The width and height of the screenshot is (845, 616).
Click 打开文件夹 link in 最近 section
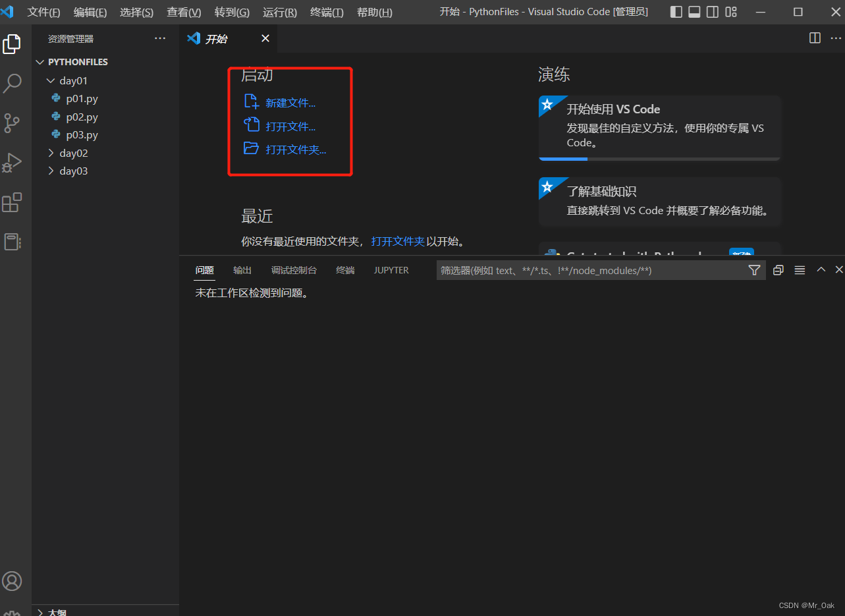398,241
